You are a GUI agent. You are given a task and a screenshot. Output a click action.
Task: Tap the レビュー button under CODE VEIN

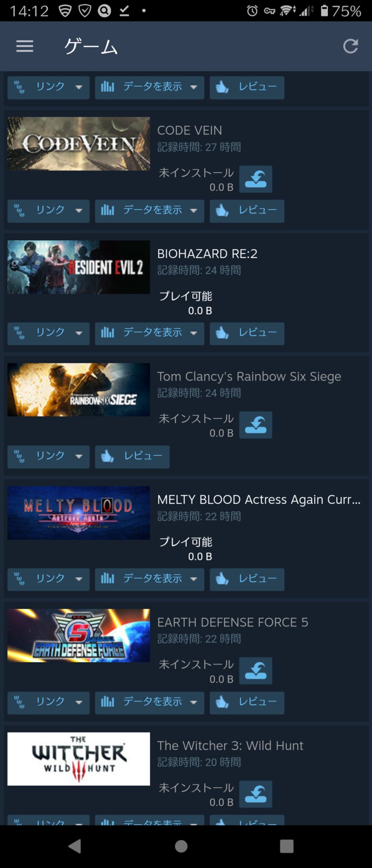click(247, 211)
